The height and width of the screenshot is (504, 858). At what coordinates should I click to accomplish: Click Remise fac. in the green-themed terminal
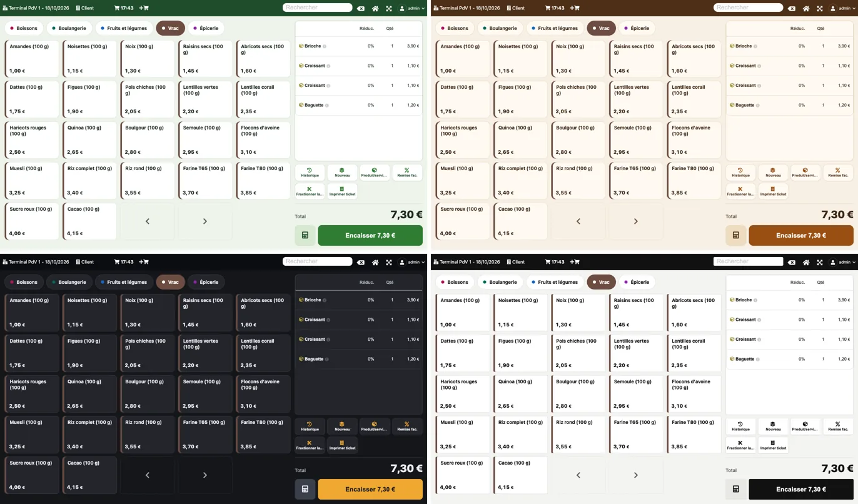pos(407,173)
